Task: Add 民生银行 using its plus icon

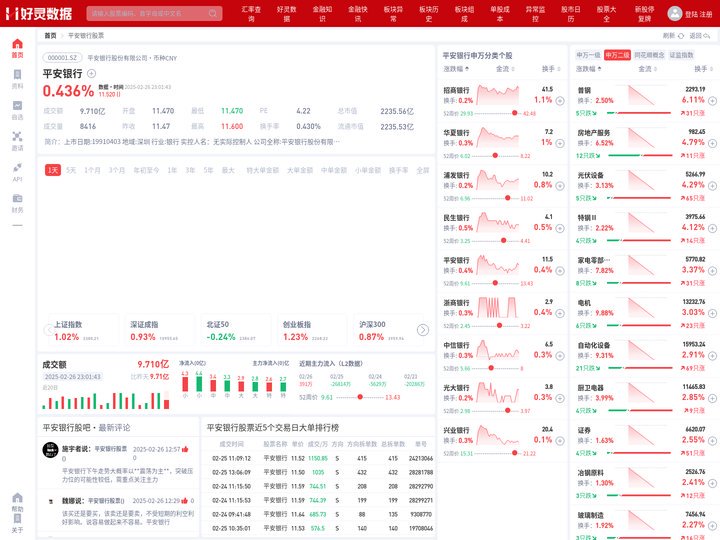Action: pyautogui.click(x=560, y=228)
